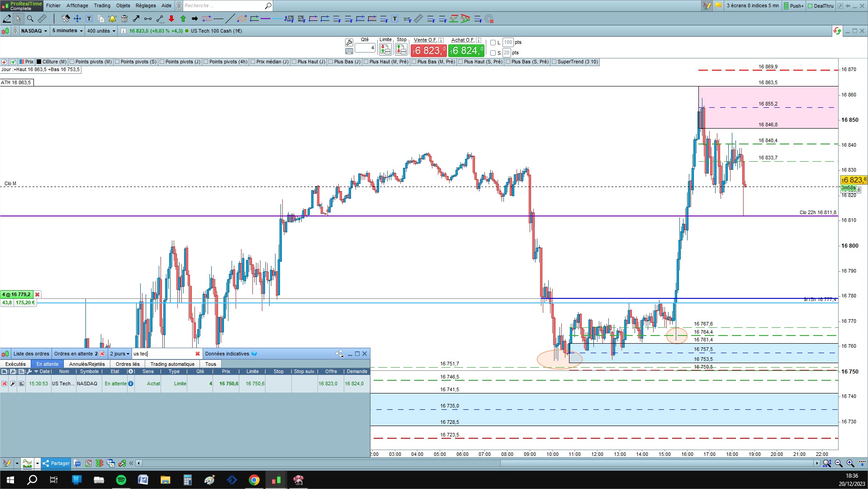Select the ellipse drawing tool
Viewport: 868px width, 489px height.
[242, 19]
